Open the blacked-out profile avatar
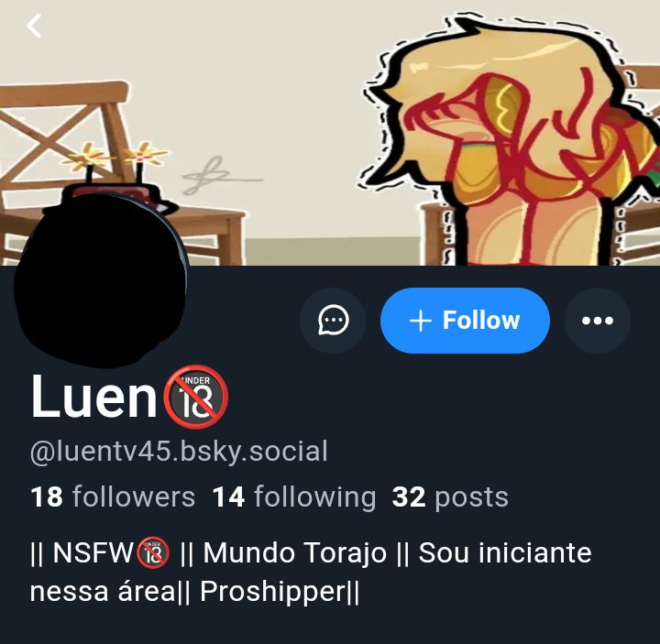The height and width of the screenshot is (644, 660). (101, 280)
